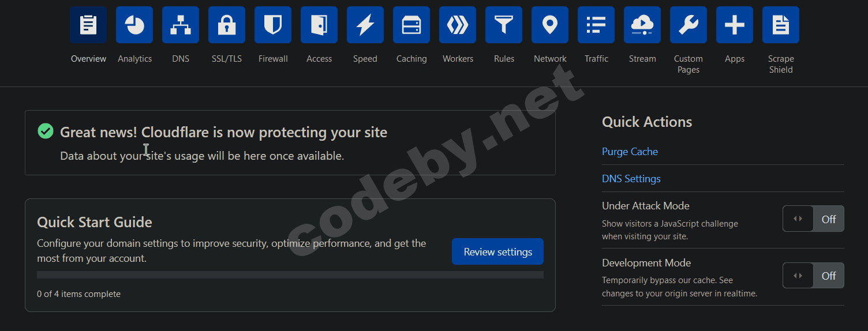Toggle Development Mode switch

[x=813, y=276]
